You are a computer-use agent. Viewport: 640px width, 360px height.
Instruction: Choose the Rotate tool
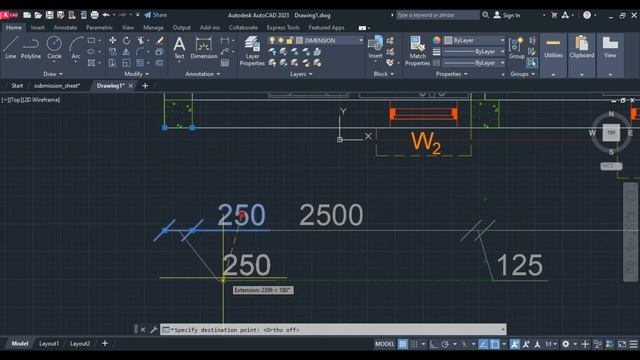pyautogui.click(x=127, y=40)
